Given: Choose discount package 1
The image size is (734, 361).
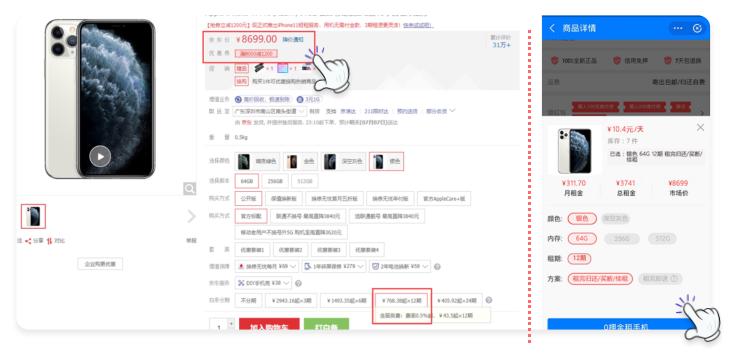Looking at the screenshot, I should (252, 250).
